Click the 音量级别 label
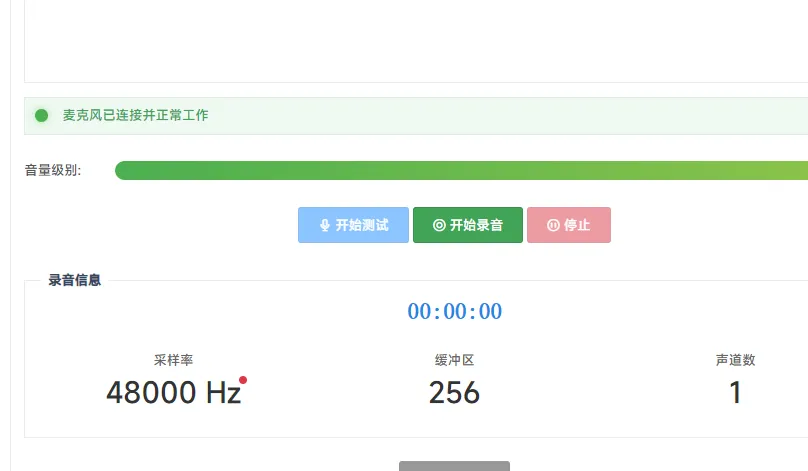The image size is (808, 471). click(53, 171)
